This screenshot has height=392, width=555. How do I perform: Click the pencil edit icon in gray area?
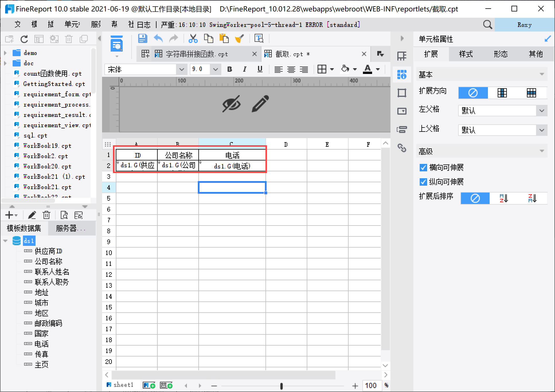coord(260,104)
